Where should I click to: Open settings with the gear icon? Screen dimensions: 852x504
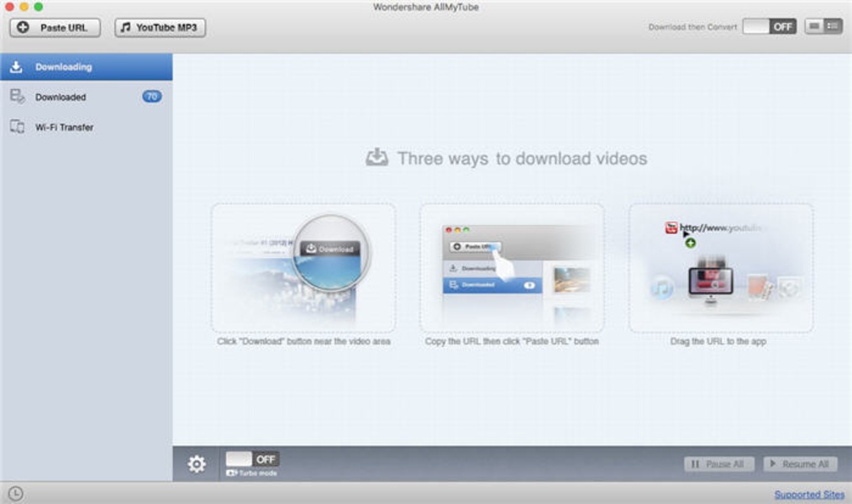coord(197,464)
